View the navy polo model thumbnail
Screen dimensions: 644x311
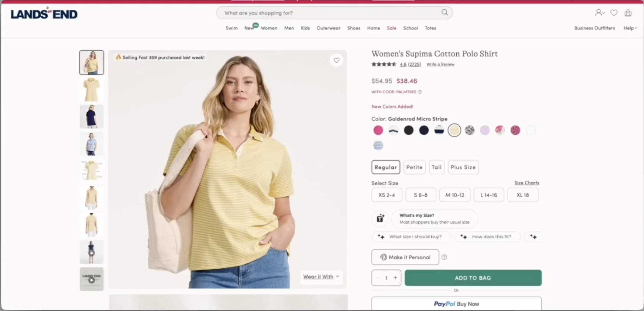pyautogui.click(x=91, y=117)
